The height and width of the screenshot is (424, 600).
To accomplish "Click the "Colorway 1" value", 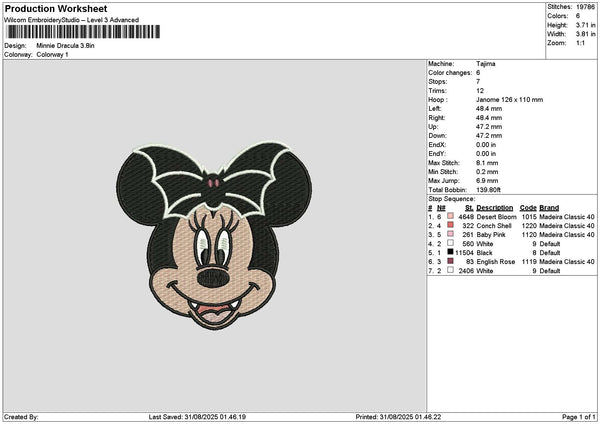I will [52, 55].
